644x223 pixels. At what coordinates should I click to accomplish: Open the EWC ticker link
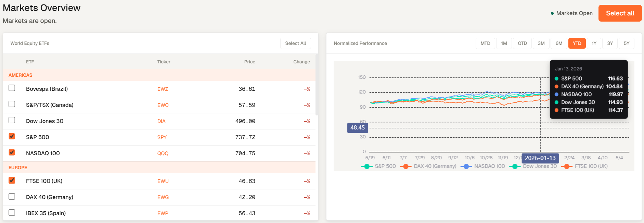(163, 105)
